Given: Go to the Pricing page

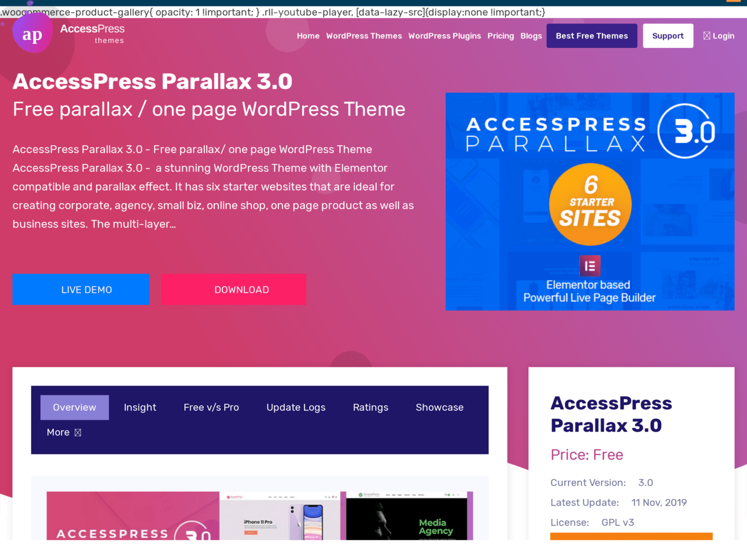Looking at the screenshot, I should tap(501, 36).
